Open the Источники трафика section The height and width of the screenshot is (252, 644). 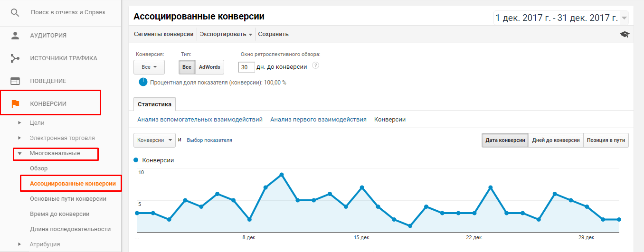64,58
